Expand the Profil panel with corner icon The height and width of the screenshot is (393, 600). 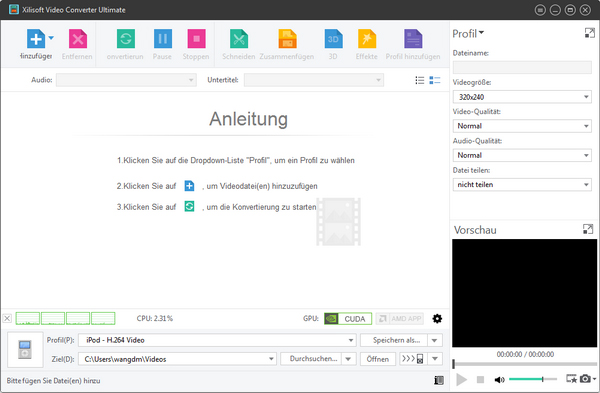(x=590, y=33)
